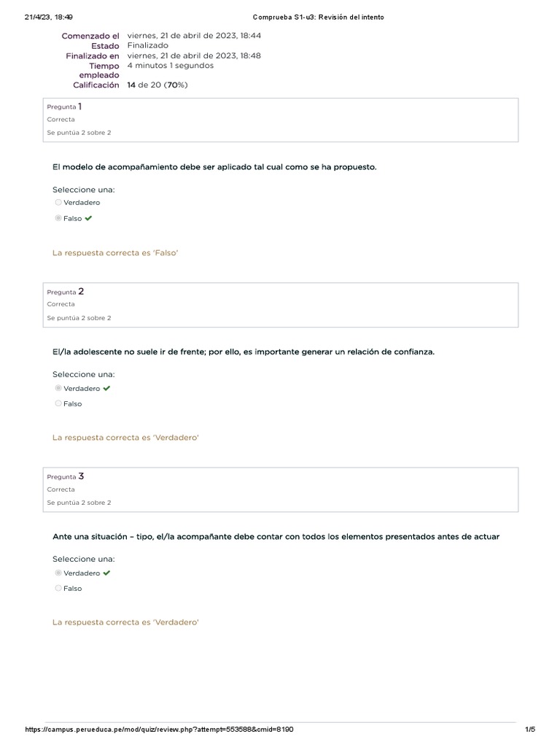Click the 'Finalizado' Estado value

point(147,45)
